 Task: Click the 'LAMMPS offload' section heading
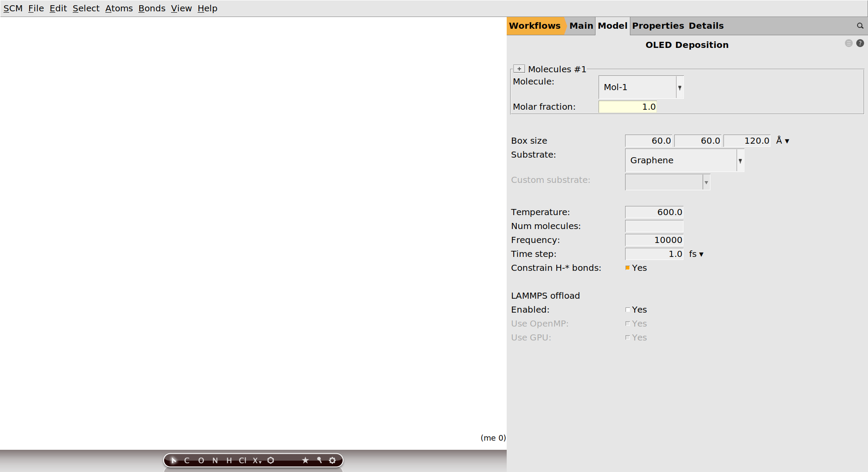(x=545, y=296)
